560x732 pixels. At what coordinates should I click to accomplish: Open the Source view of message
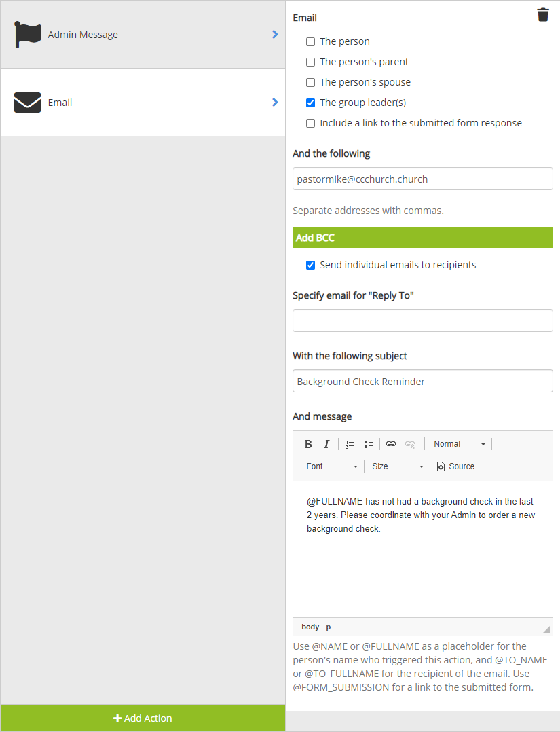click(455, 466)
